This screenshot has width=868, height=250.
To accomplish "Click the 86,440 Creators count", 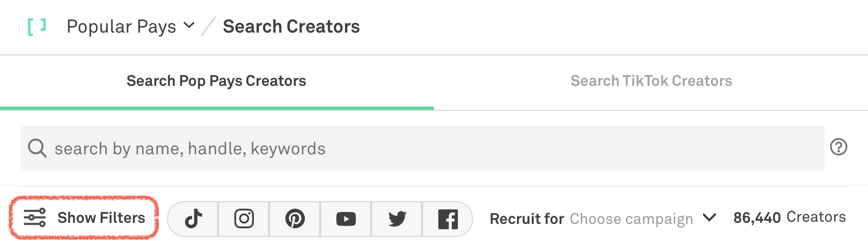I will click(789, 217).
